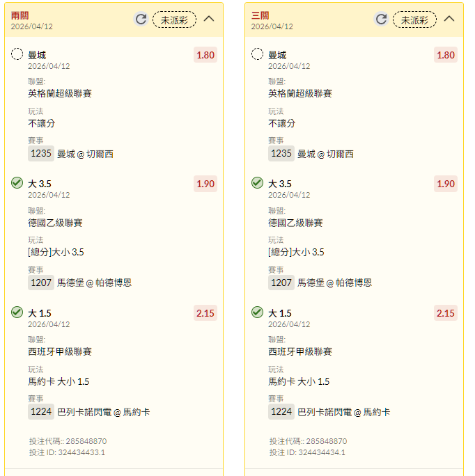The width and height of the screenshot is (475, 476).
Task: Click green check beside 大 1.5 in 三關
Action: click(x=258, y=312)
